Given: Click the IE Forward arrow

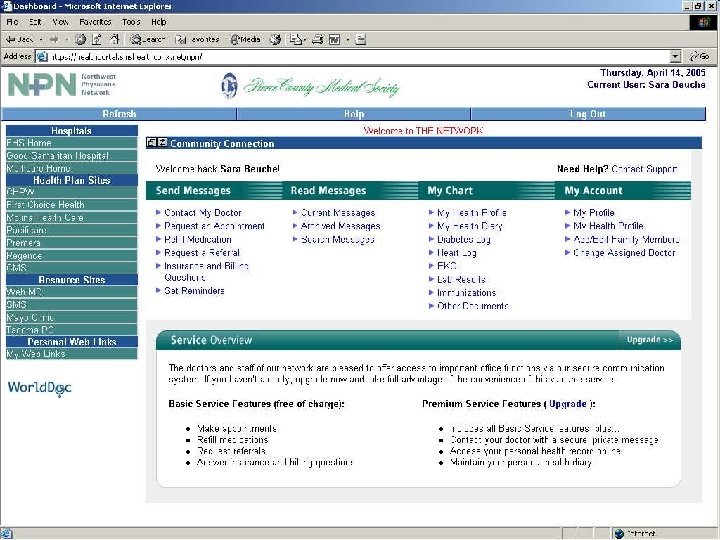Looking at the screenshot, I should coord(54,40).
